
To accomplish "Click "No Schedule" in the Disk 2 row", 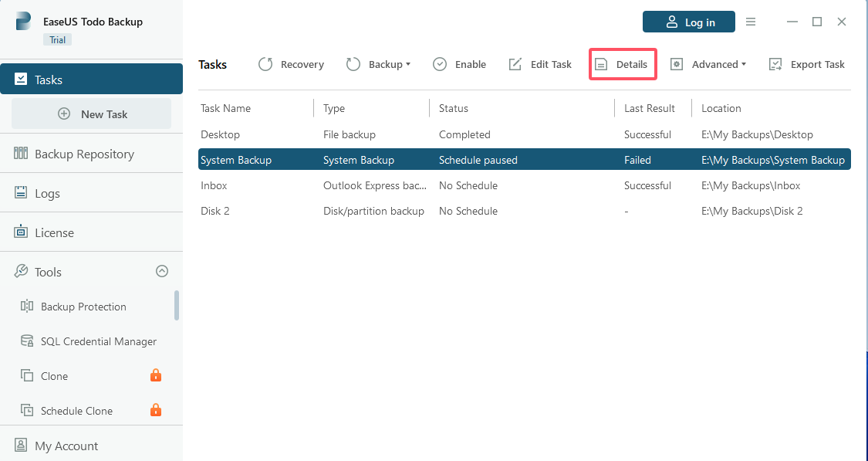I will pos(468,211).
